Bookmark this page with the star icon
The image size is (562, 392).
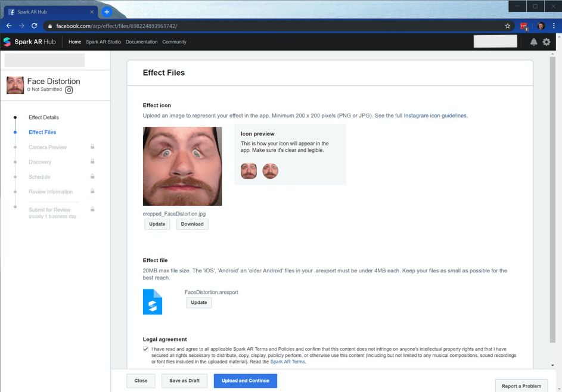coord(508,26)
